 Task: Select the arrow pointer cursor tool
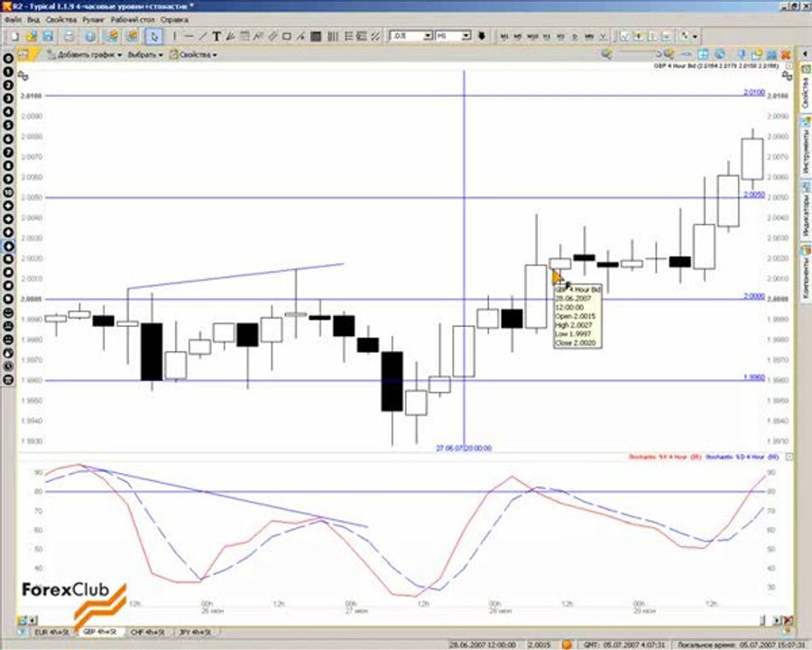[x=153, y=36]
